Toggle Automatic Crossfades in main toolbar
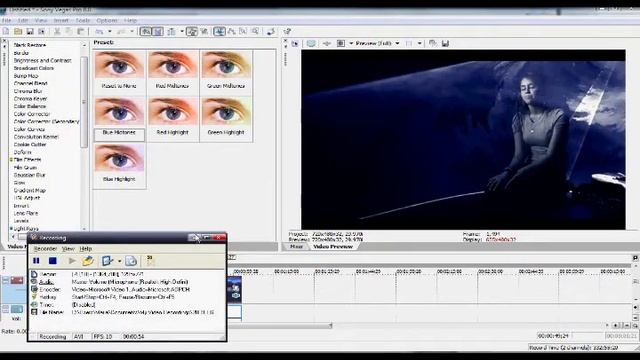The image size is (640, 360). click(x=158, y=31)
